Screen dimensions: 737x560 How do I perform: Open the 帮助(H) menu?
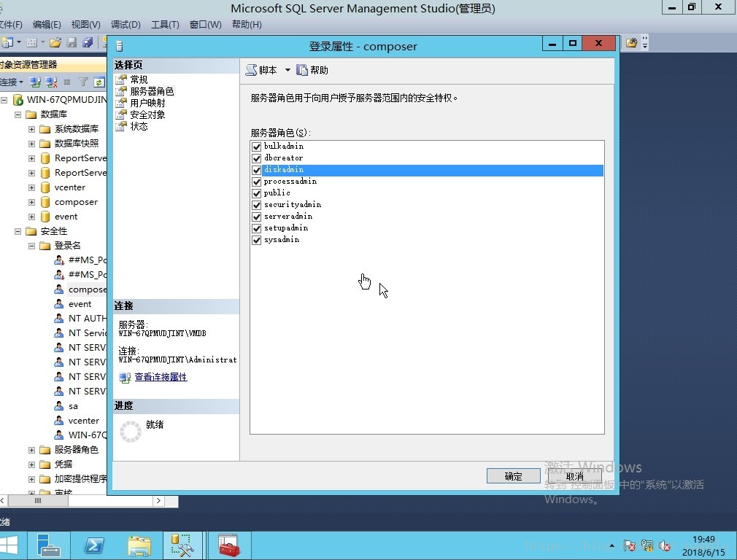coord(247,25)
